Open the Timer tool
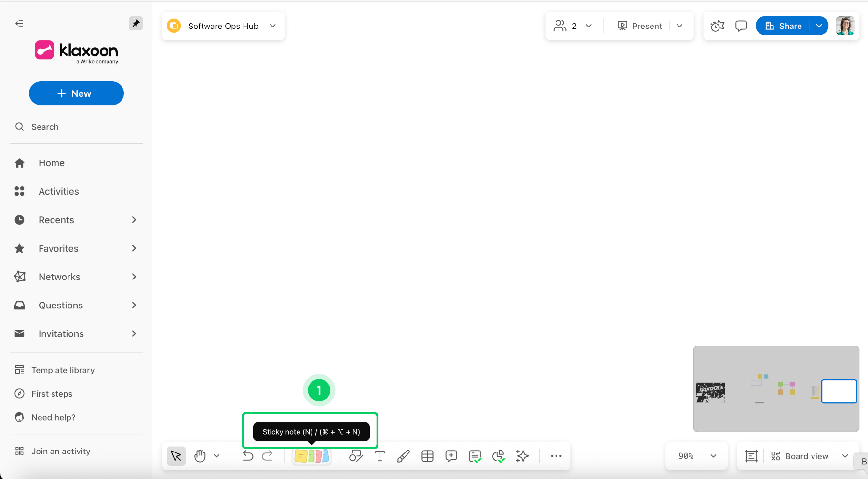868x479 pixels. [717, 26]
